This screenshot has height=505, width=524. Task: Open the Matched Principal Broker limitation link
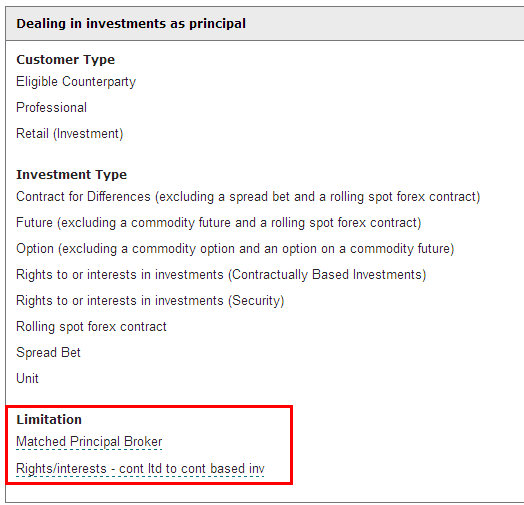tap(89, 441)
